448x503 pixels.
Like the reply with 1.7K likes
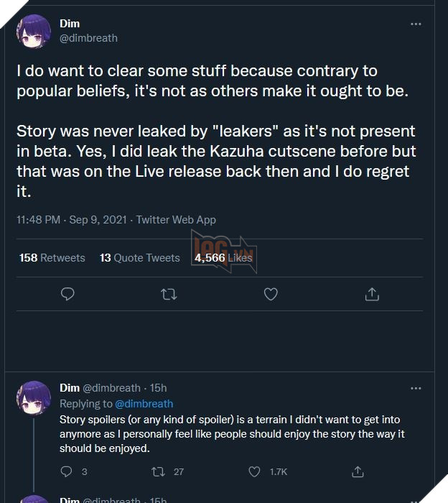coord(254,471)
